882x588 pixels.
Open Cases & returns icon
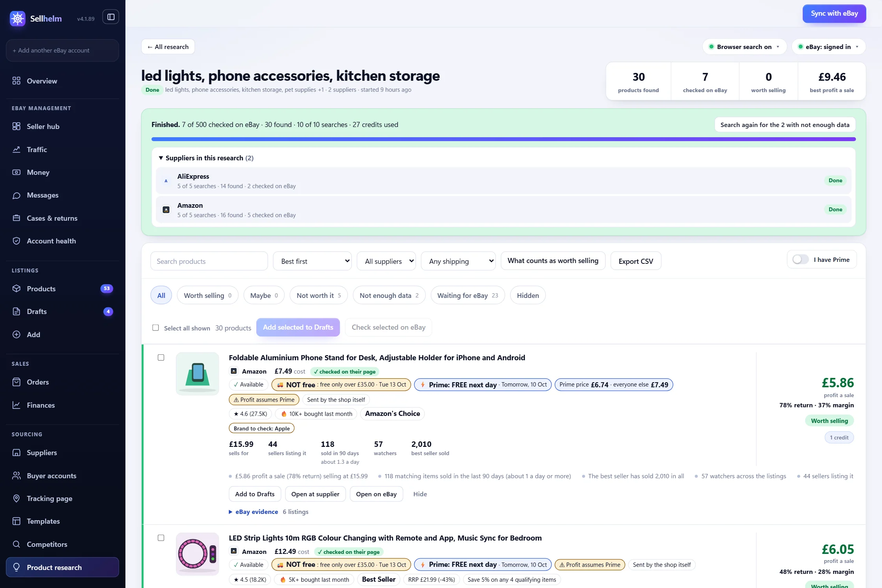[x=16, y=218]
